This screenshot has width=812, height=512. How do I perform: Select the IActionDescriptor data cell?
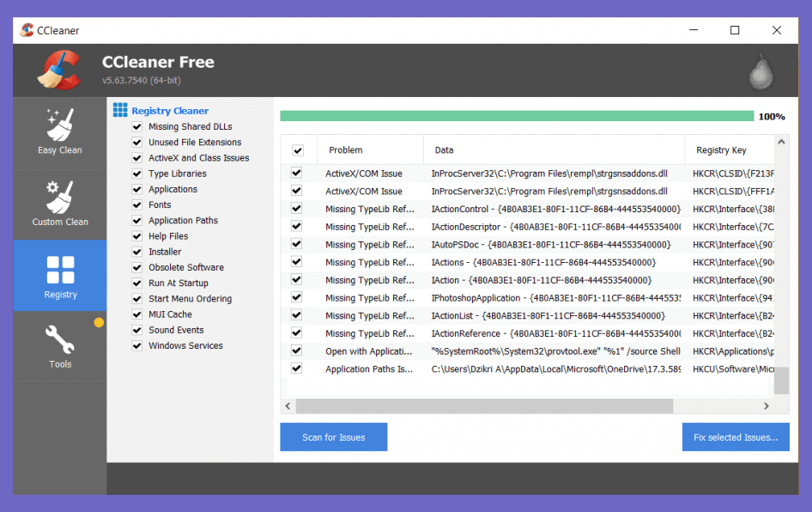point(556,227)
